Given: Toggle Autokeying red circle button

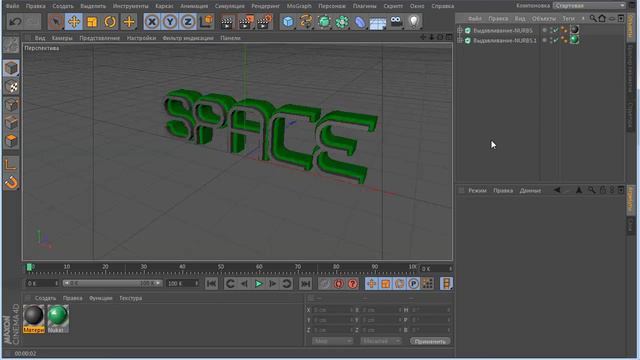Looking at the screenshot, I should 338,284.
